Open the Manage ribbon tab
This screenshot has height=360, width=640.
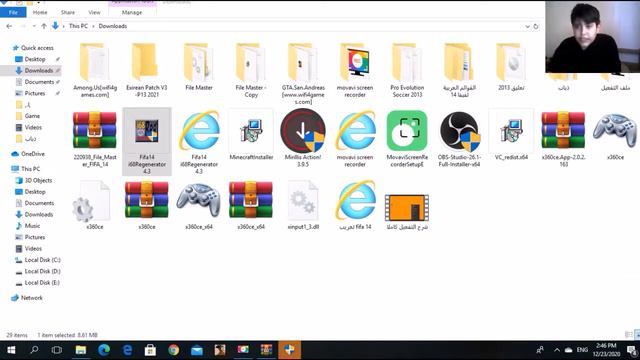pyautogui.click(x=132, y=12)
